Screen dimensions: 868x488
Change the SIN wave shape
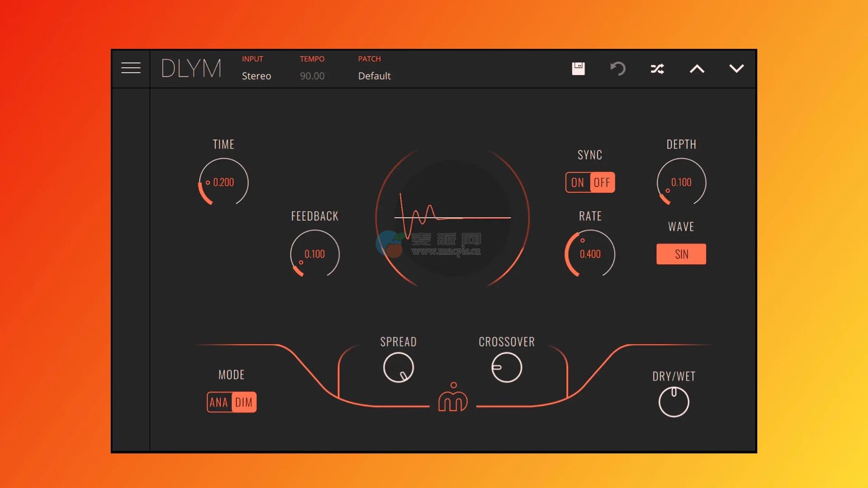pos(681,254)
